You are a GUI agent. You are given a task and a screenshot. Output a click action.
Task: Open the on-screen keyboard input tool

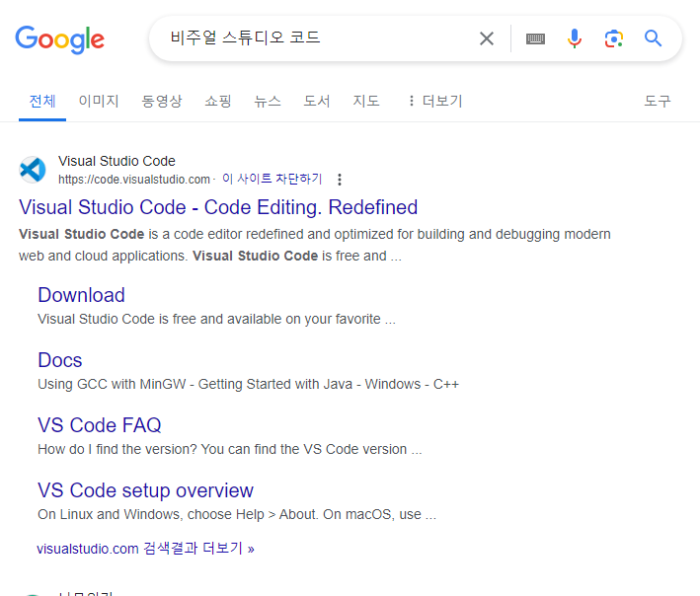coord(535,38)
